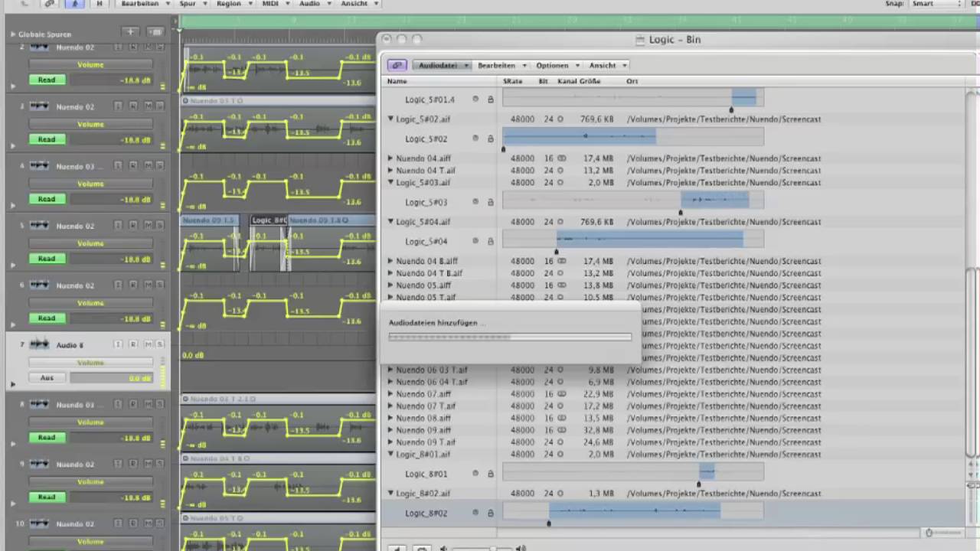This screenshot has height=551, width=980.
Task: Click the cycle icon of Logic_5#02 region
Action: click(x=475, y=139)
